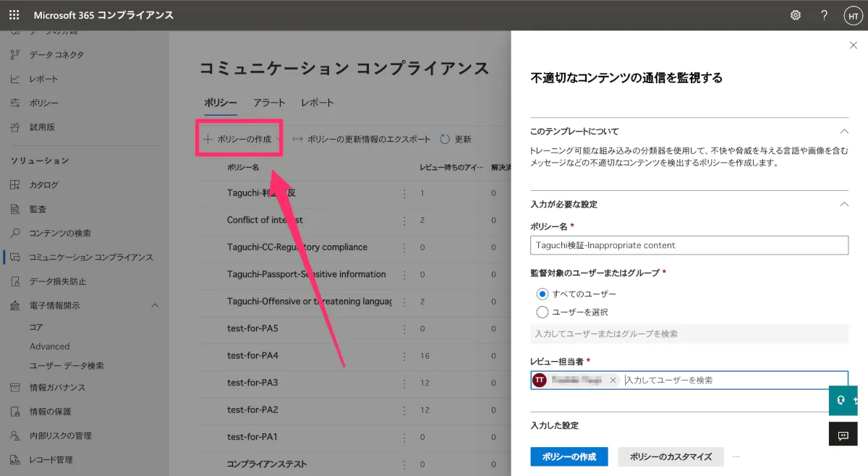Click the Microsoft 365 コンプライアンス title
The image size is (868, 476).
click(x=103, y=15)
